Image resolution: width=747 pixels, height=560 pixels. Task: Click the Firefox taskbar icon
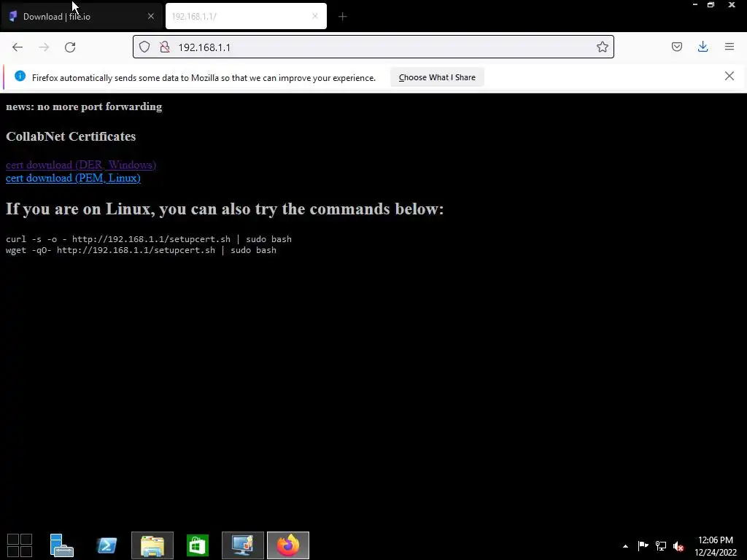[x=287, y=545]
